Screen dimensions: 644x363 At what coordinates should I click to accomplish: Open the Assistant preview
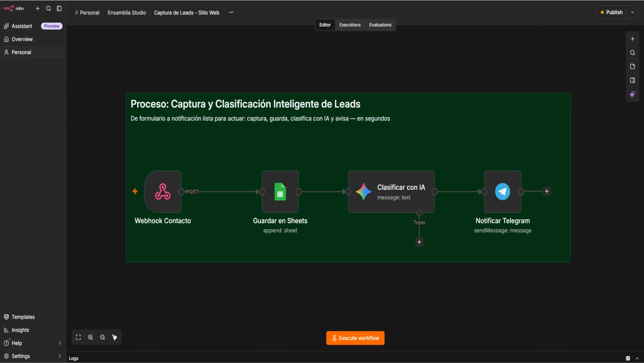coord(33,26)
